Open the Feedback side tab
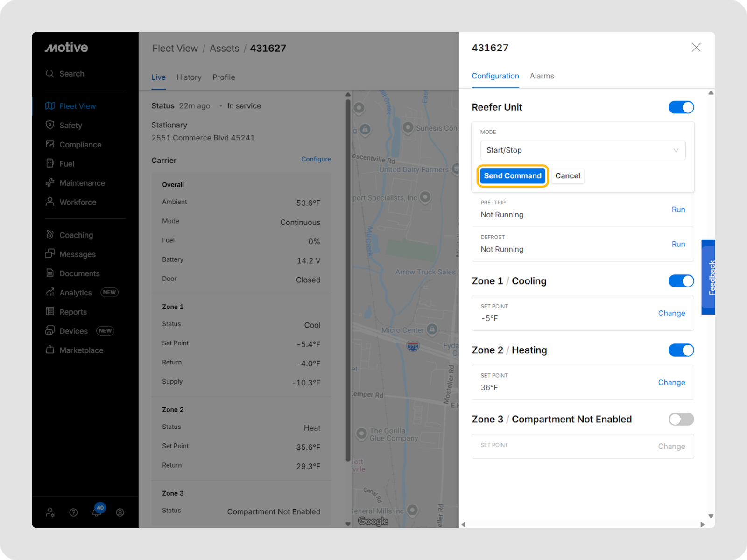The width and height of the screenshot is (747, 560). tap(709, 277)
